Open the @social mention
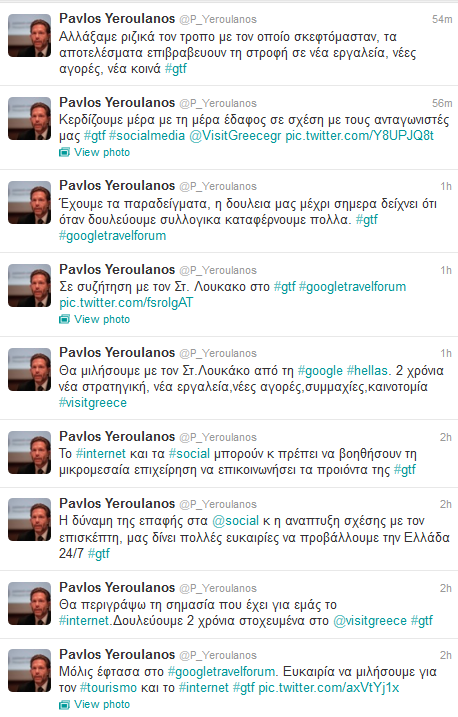The height and width of the screenshot is (717, 458). (236, 521)
